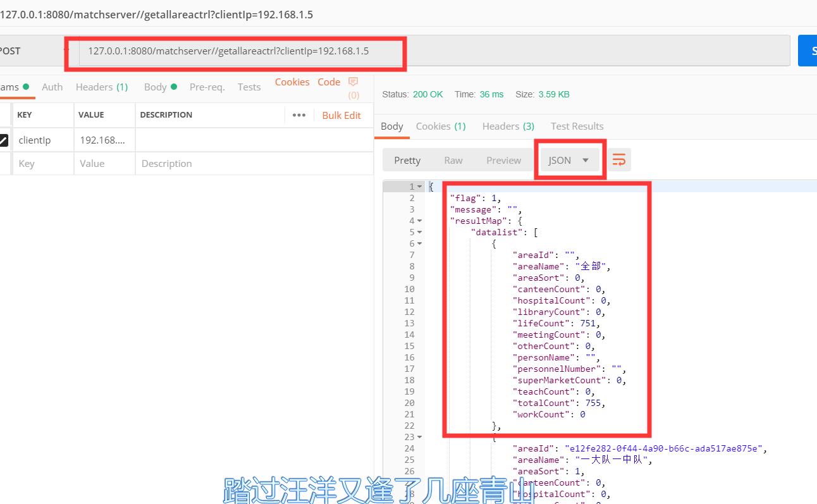
Task: Select the Params tab
Action: (15, 87)
